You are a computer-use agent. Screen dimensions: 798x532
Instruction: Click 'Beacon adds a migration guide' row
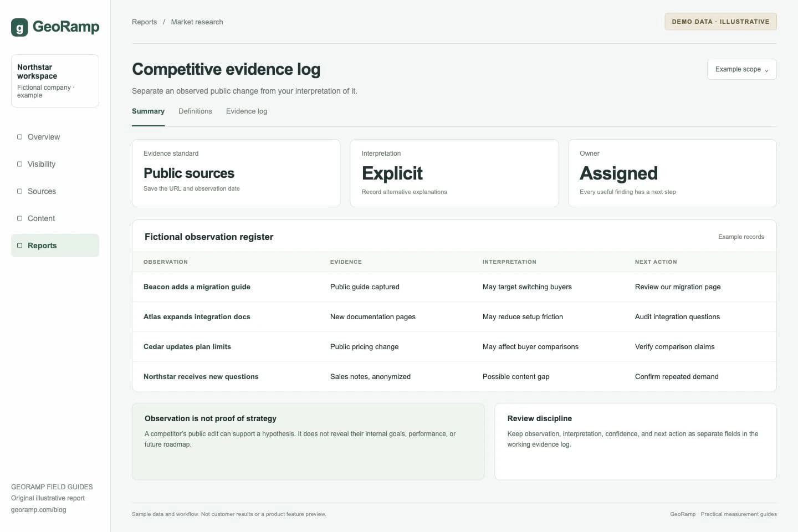point(454,287)
